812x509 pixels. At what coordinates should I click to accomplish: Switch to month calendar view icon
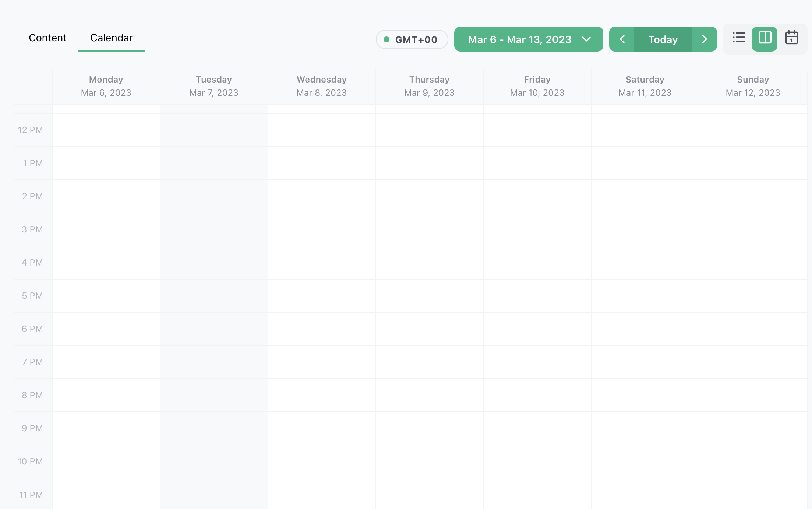click(791, 38)
